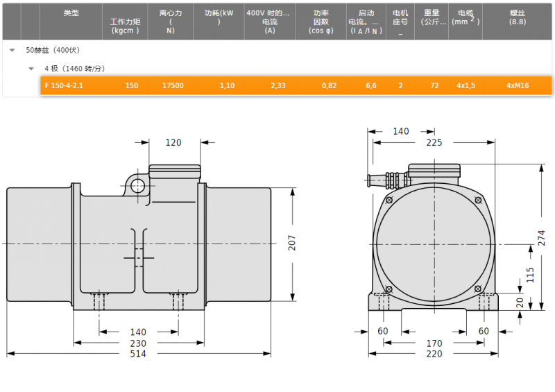Image resolution: width=555 pixels, height=392 pixels.
Task: Click the front view motor drawing
Action: click(432, 237)
